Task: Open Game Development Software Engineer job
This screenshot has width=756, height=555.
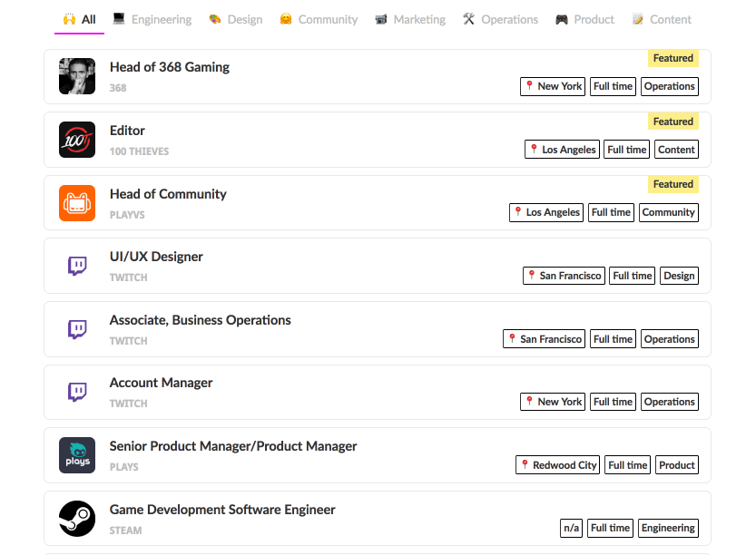Action: tap(222, 510)
